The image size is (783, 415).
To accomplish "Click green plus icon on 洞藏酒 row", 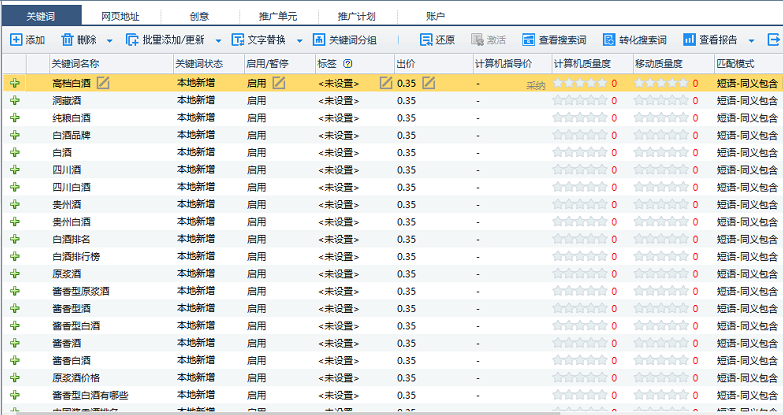I will [x=15, y=100].
